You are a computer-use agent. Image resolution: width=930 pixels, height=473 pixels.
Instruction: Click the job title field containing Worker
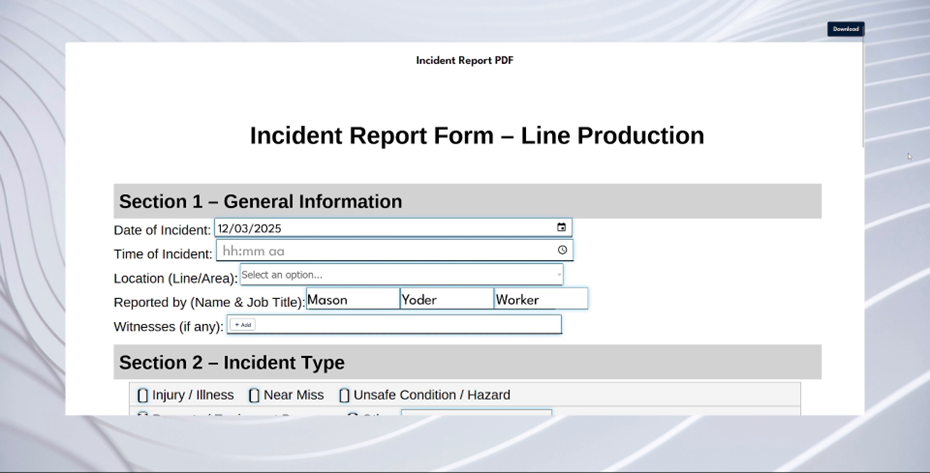tap(540, 299)
